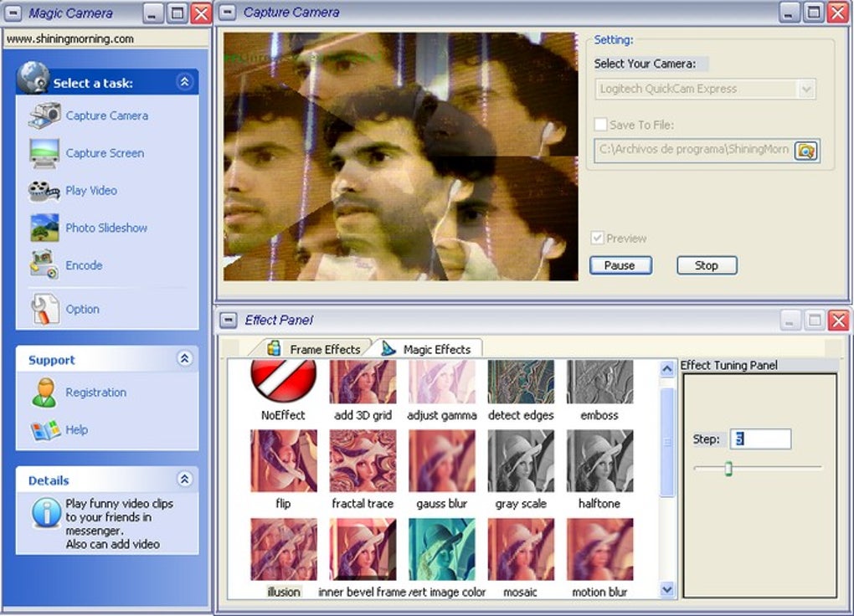854x616 pixels.
Task: Open the Help book icon
Action: tap(45, 430)
